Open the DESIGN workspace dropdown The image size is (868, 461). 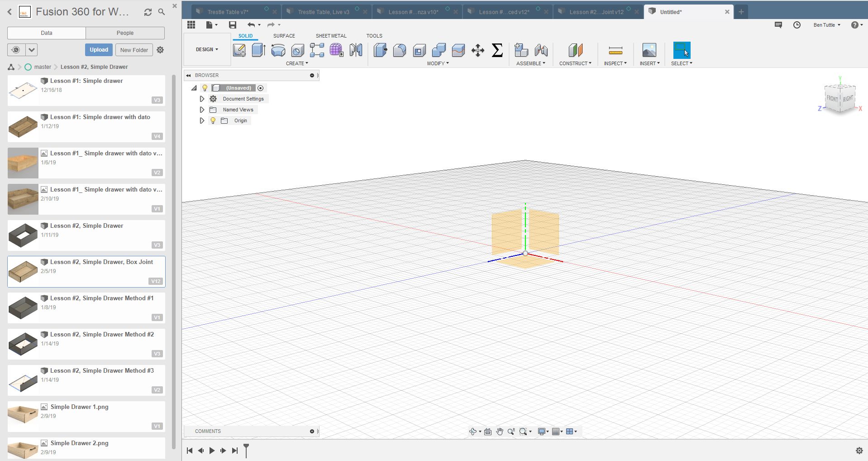(207, 49)
